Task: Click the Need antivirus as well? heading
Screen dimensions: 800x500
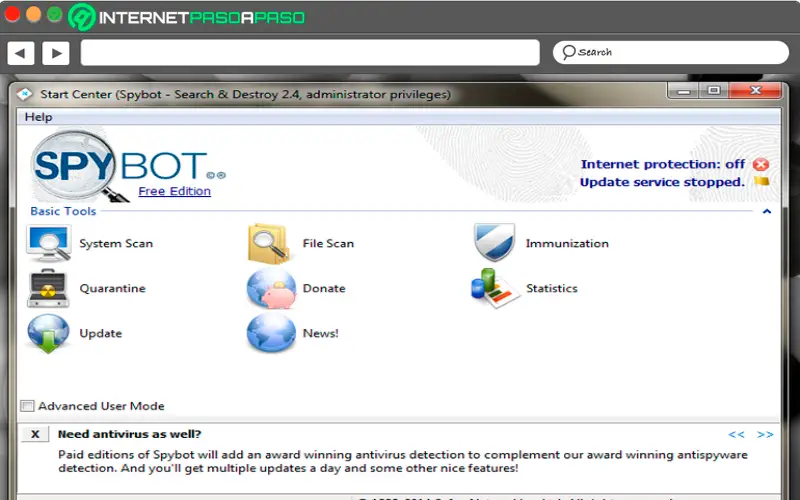Action: point(130,434)
